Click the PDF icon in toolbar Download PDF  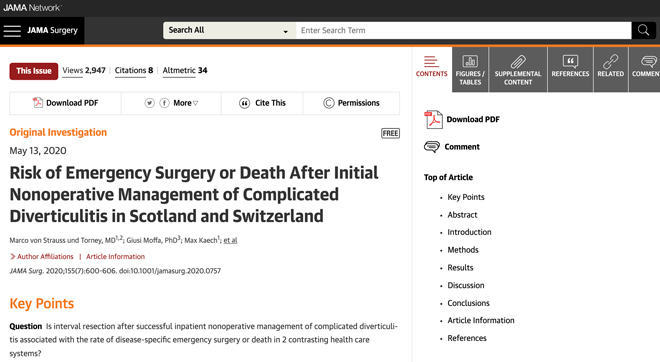(x=38, y=103)
